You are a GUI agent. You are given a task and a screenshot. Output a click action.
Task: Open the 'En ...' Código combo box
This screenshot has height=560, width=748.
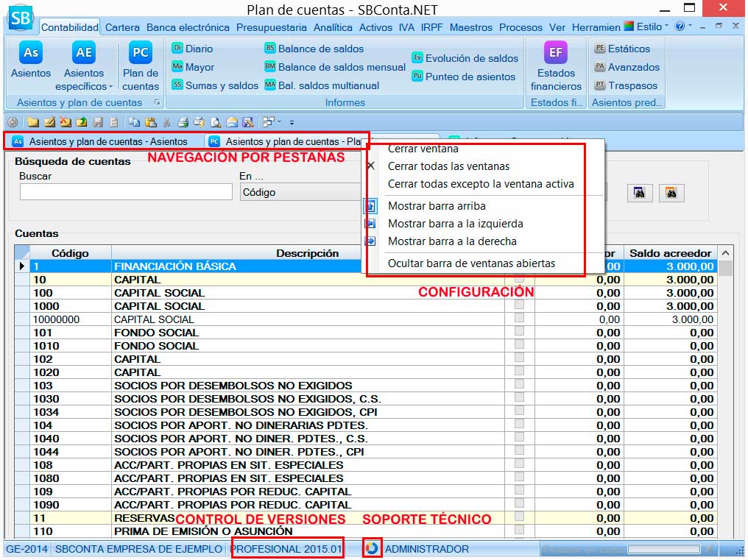click(x=302, y=192)
